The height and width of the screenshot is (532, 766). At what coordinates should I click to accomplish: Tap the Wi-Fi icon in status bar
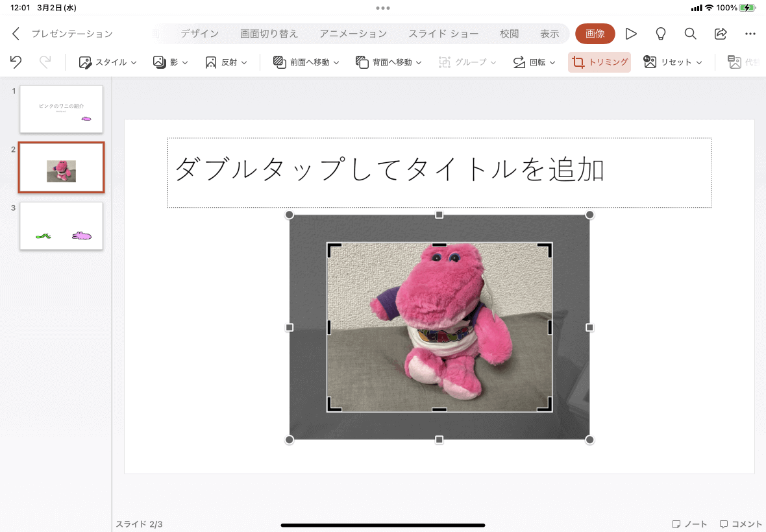tap(709, 8)
